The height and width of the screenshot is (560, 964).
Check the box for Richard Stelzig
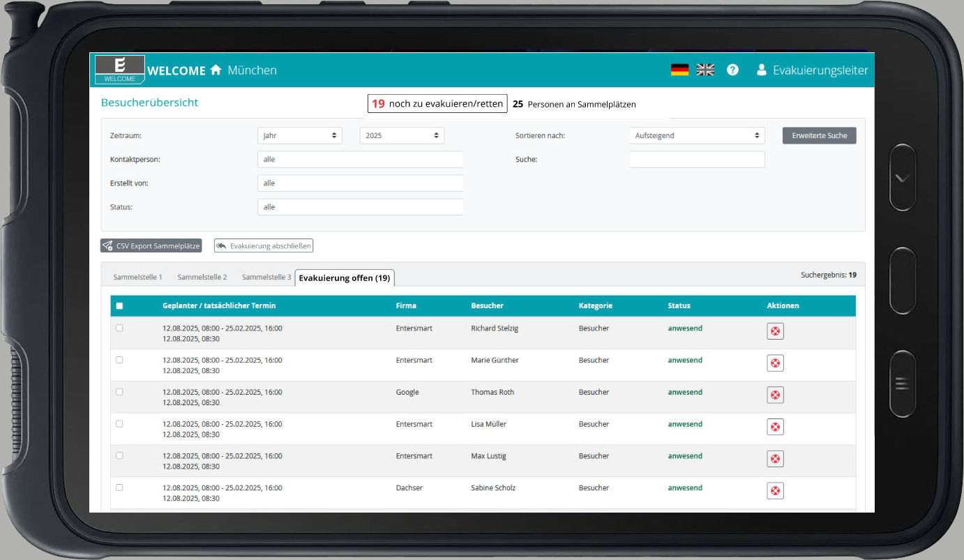[x=119, y=328]
